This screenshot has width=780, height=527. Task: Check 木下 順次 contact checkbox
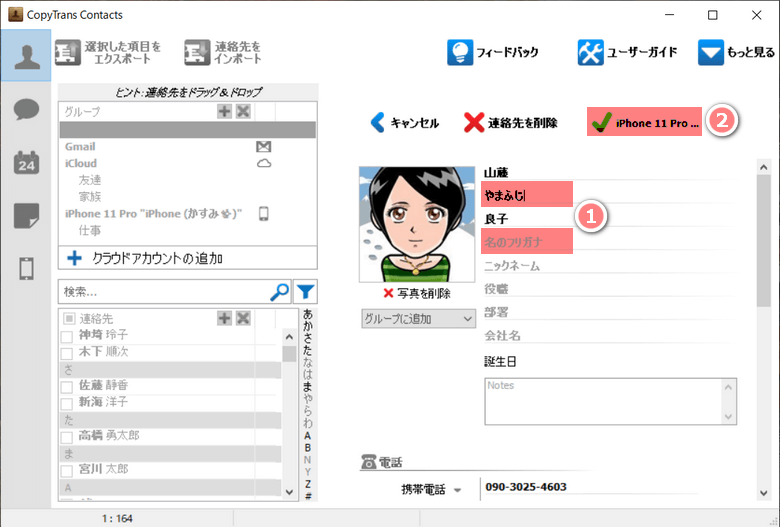(67, 353)
